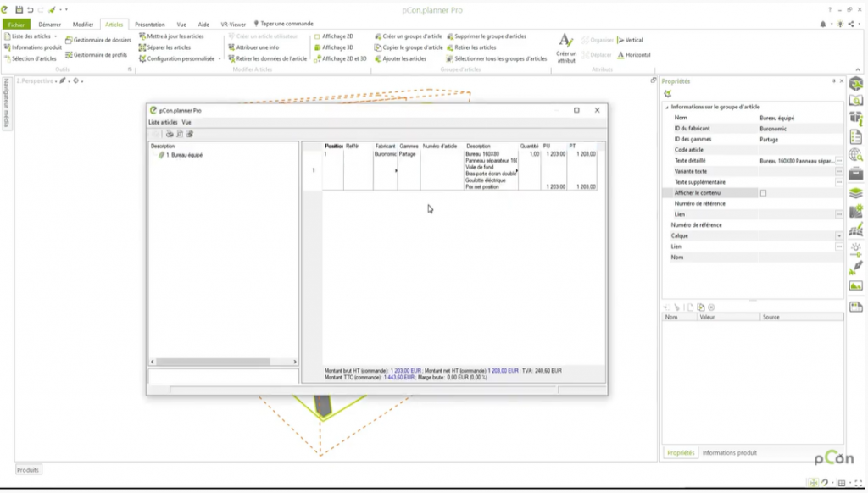
Task: Open the VR-Viewer tab
Action: (233, 25)
